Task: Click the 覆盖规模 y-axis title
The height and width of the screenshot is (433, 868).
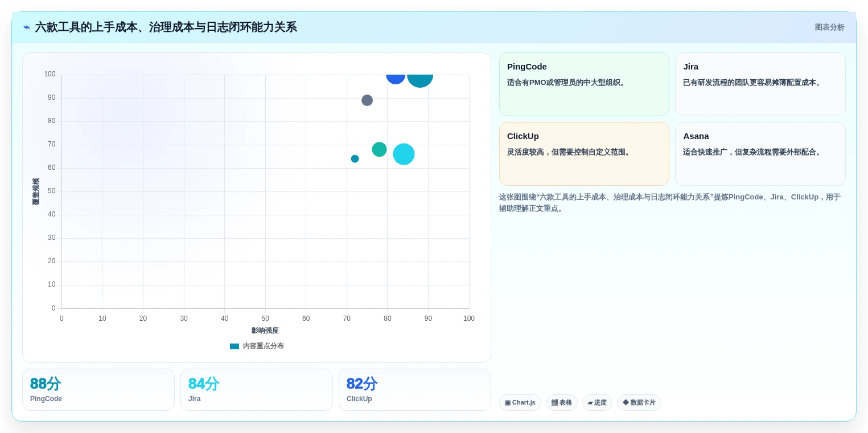Action: pyautogui.click(x=36, y=191)
